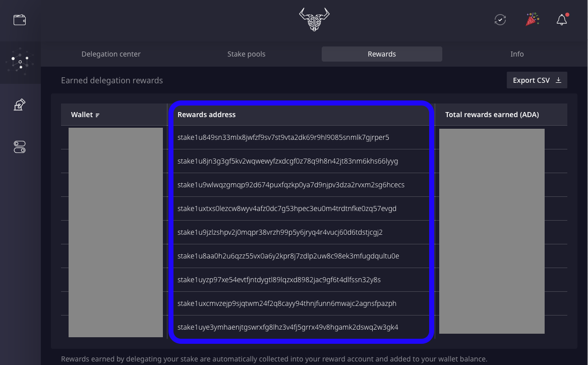The width and height of the screenshot is (588, 365).
Task: Select the Rewards tab
Action: (x=382, y=54)
